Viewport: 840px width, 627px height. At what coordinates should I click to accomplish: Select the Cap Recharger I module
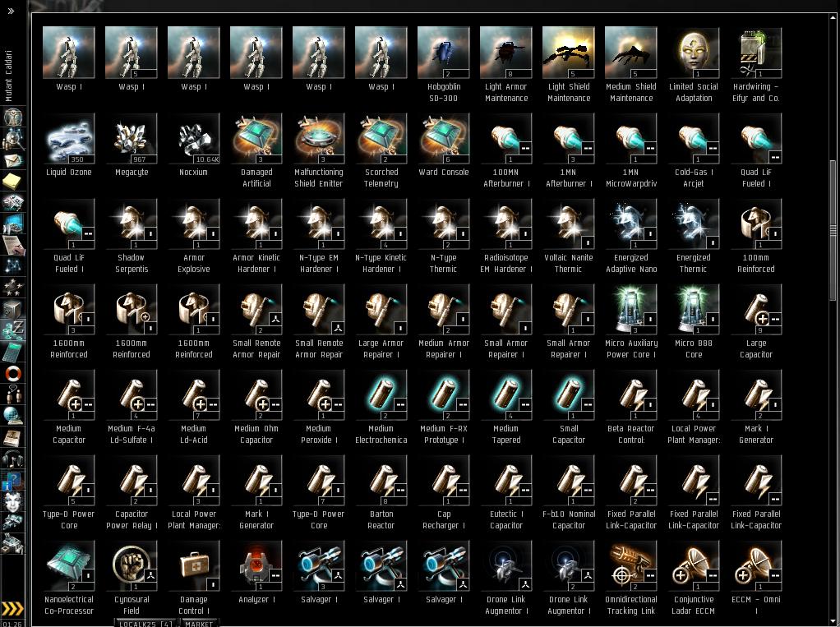tap(444, 493)
